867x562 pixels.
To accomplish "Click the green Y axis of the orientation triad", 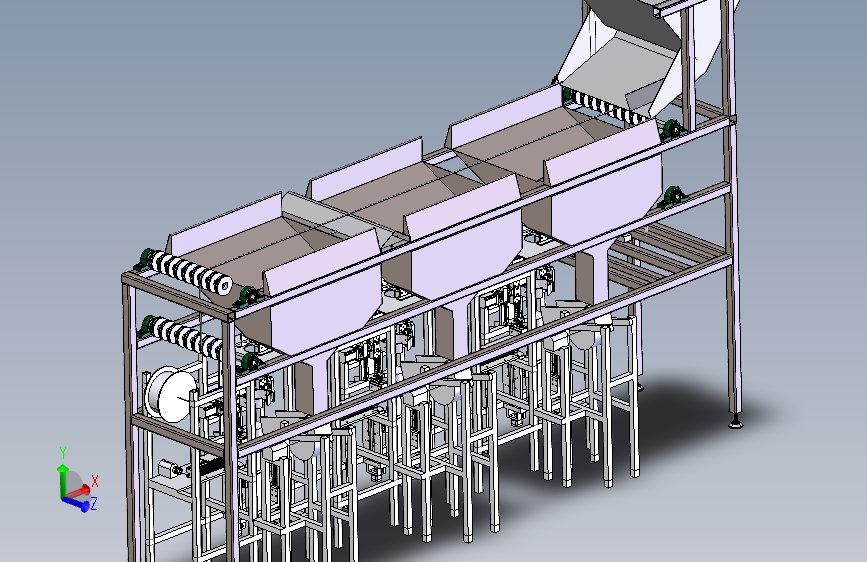I will [x=62, y=480].
